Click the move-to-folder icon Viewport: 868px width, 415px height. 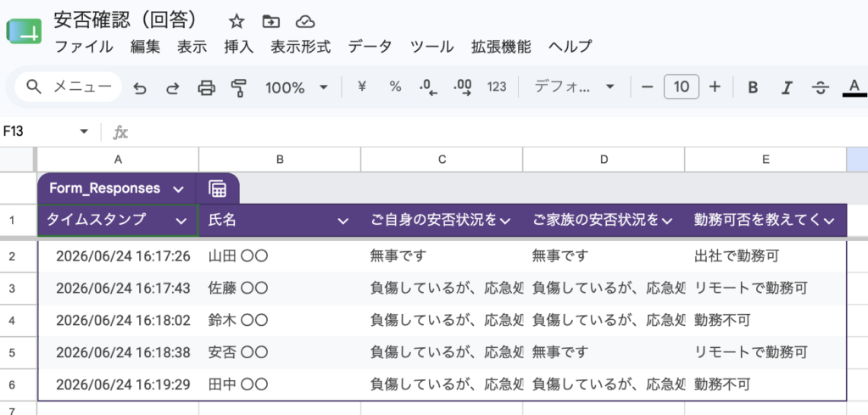click(270, 21)
